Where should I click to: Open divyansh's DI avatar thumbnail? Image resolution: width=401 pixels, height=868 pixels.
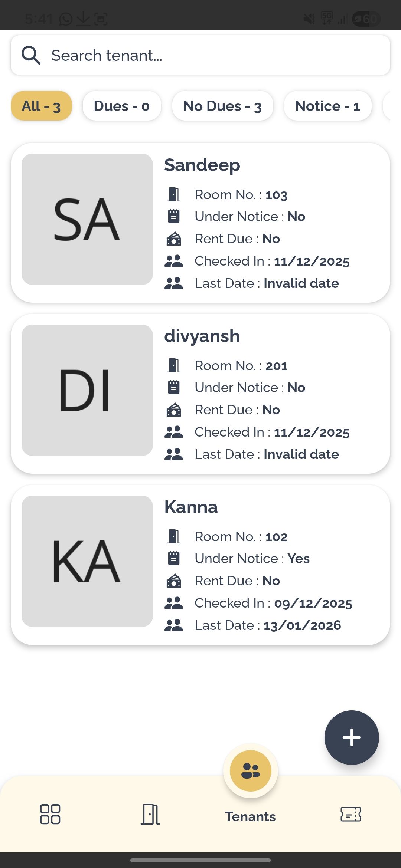(87, 390)
